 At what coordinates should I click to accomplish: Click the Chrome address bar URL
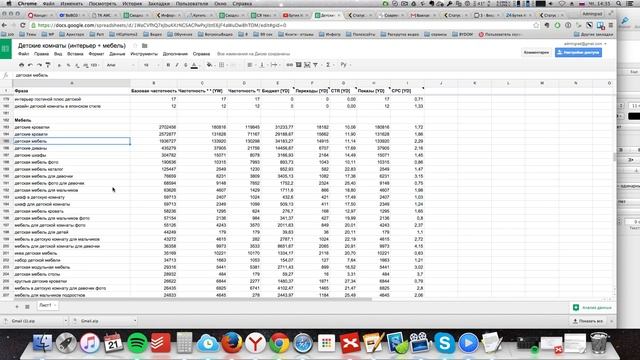pos(162,25)
